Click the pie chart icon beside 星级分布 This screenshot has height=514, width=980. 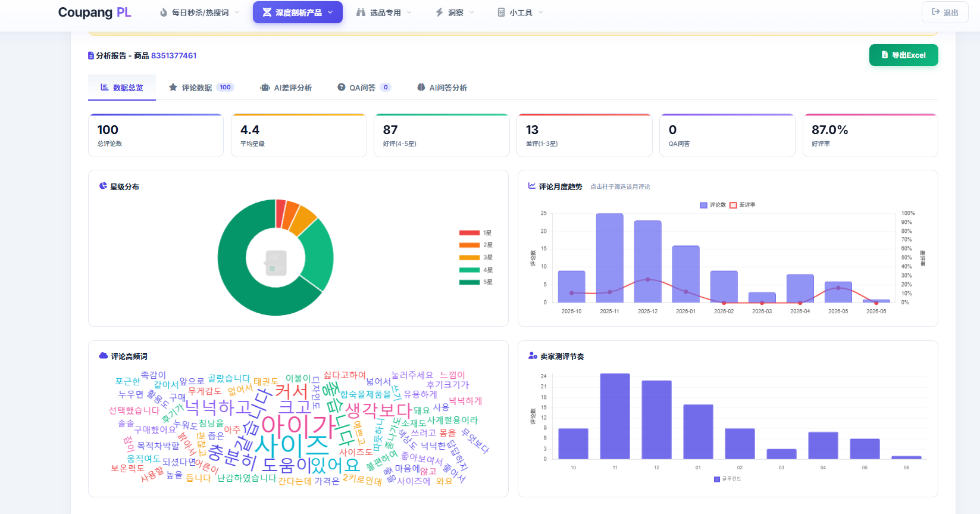click(103, 186)
